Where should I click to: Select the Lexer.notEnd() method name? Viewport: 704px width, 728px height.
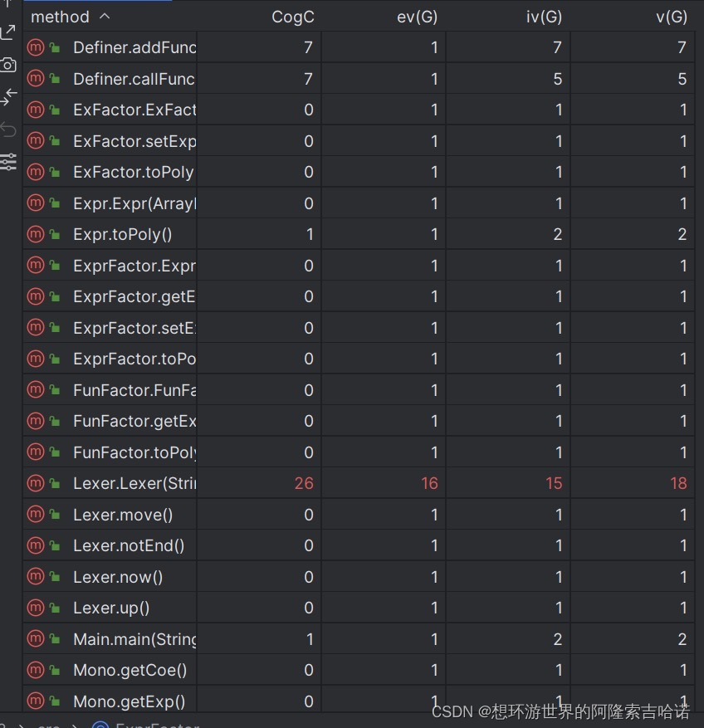(129, 546)
